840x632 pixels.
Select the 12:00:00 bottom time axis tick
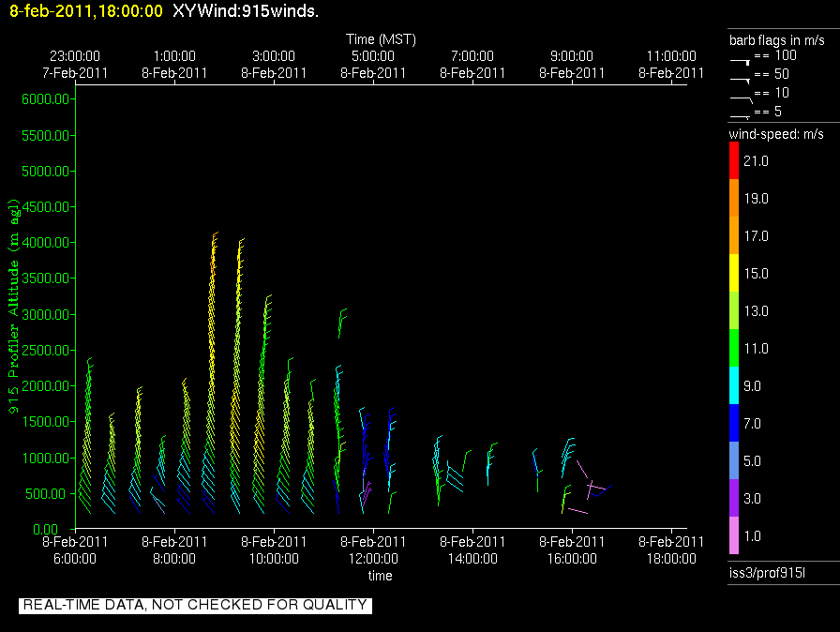pyautogui.click(x=372, y=557)
